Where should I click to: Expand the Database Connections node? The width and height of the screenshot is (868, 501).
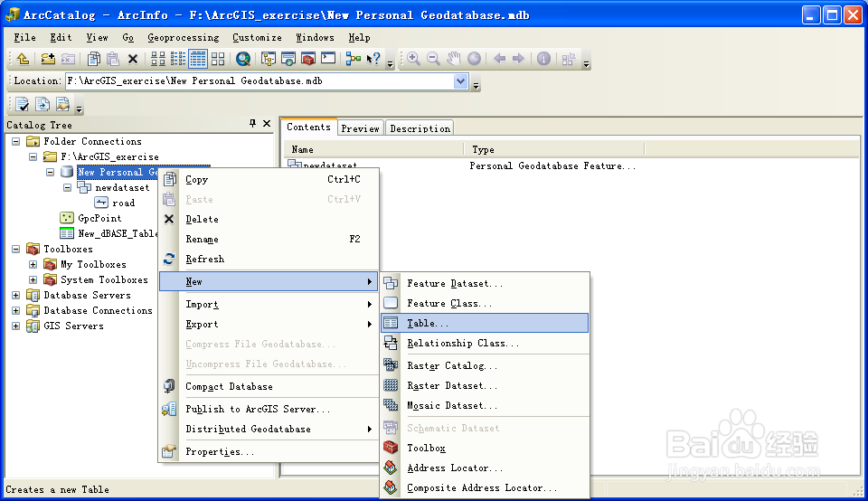click(x=16, y=310)
